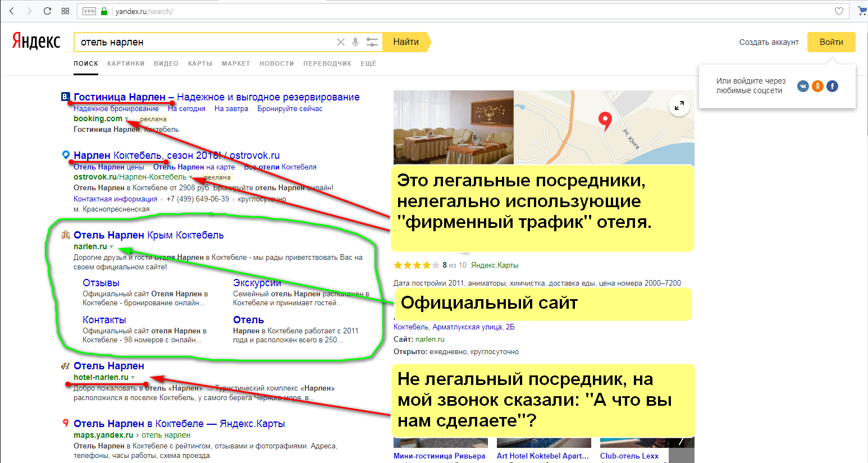Open the Контакты sitelink
Image resolution: width=868 pixels, height=463 pixels.
coord(104,320)
